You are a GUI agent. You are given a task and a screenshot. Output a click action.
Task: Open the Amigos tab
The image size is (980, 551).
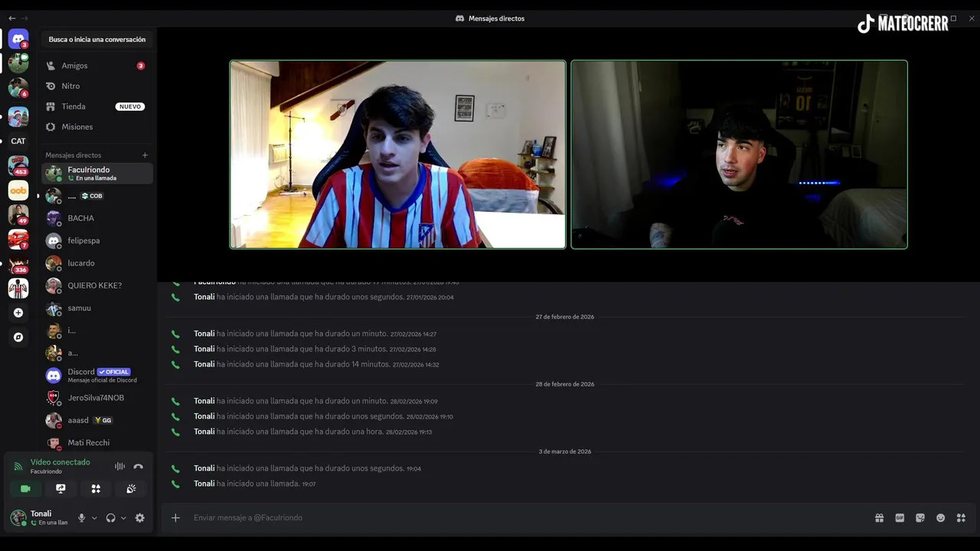(x=96, y=66)
